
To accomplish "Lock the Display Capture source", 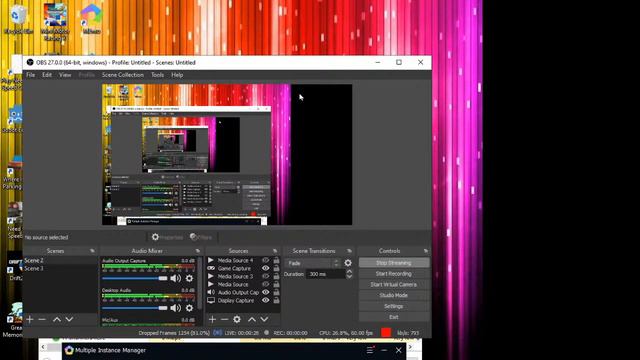I will [276, 300].
